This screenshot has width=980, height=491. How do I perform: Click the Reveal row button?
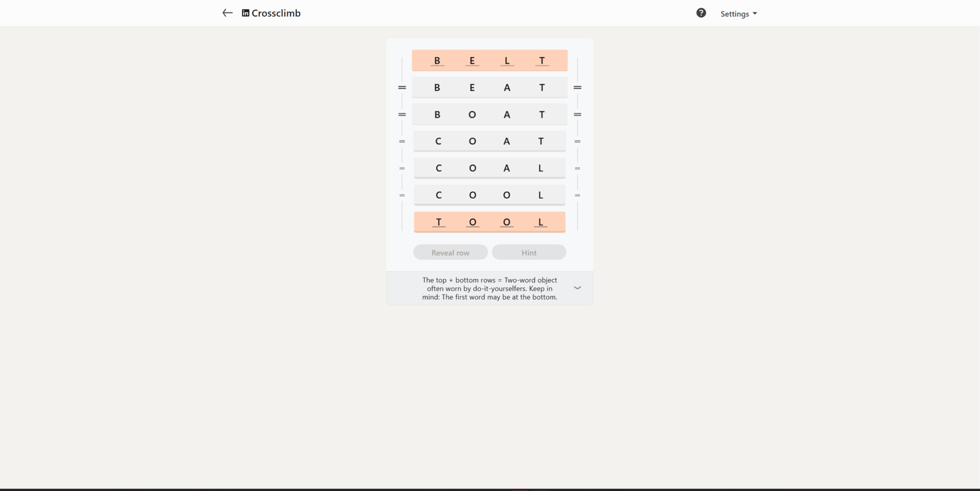point(450,253)
